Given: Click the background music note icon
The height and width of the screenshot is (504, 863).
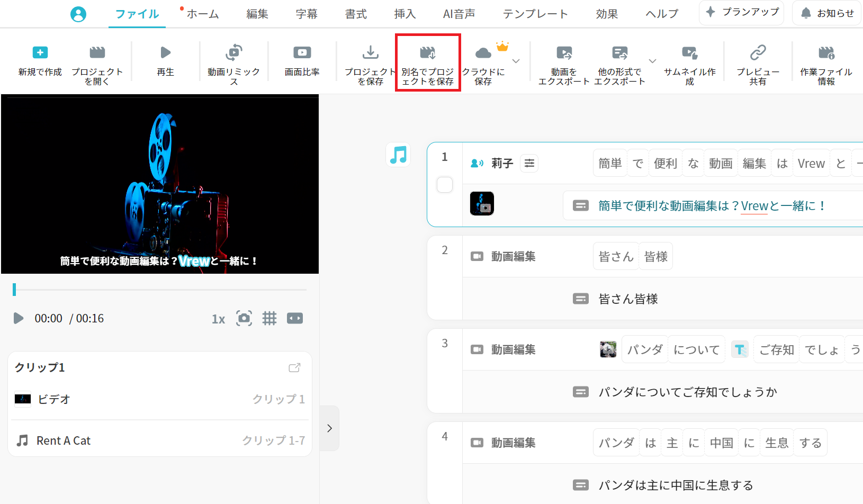Looking at the screenshot, I should pos(398,155).
